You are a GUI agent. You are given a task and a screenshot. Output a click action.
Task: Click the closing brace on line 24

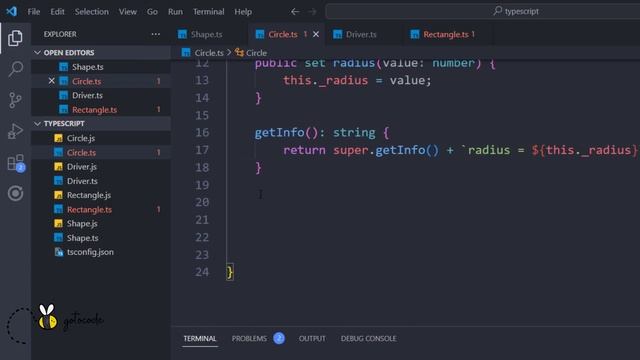(x=230, y=272)
